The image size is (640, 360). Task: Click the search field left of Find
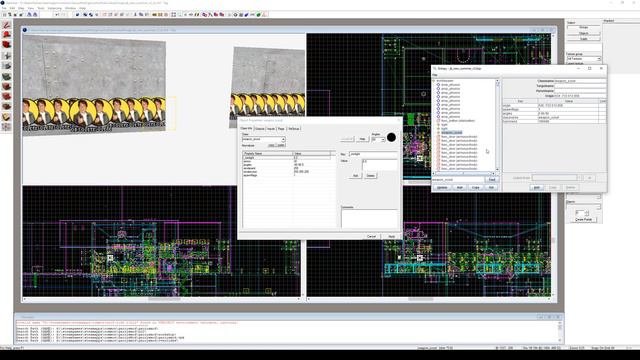click(x=458, y=180)
